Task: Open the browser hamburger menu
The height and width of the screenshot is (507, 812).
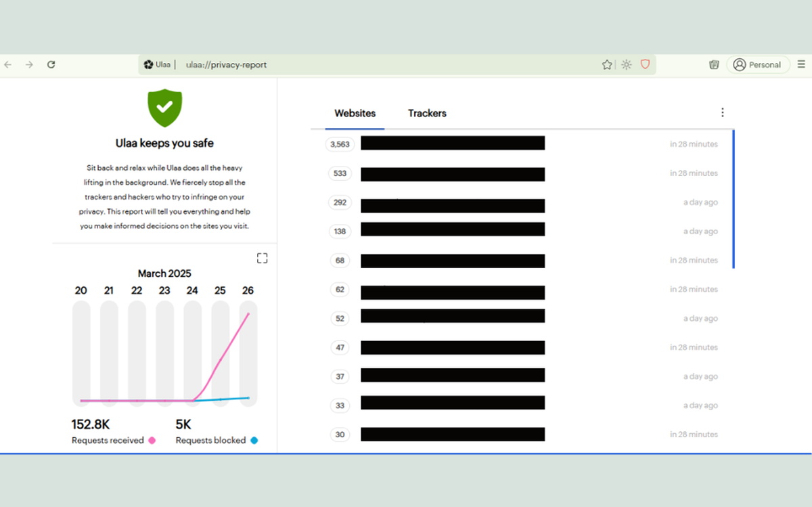Action: click(802, 65)
